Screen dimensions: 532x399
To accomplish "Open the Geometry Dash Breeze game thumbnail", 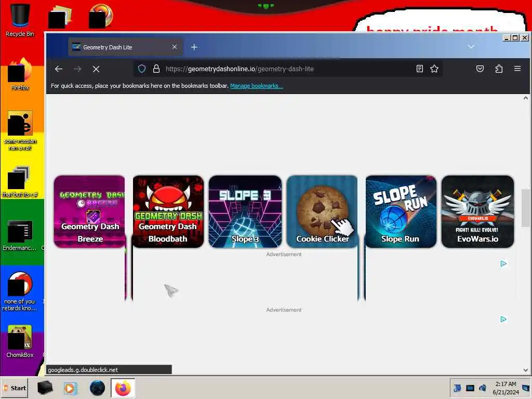I will [x=89, y=211].
